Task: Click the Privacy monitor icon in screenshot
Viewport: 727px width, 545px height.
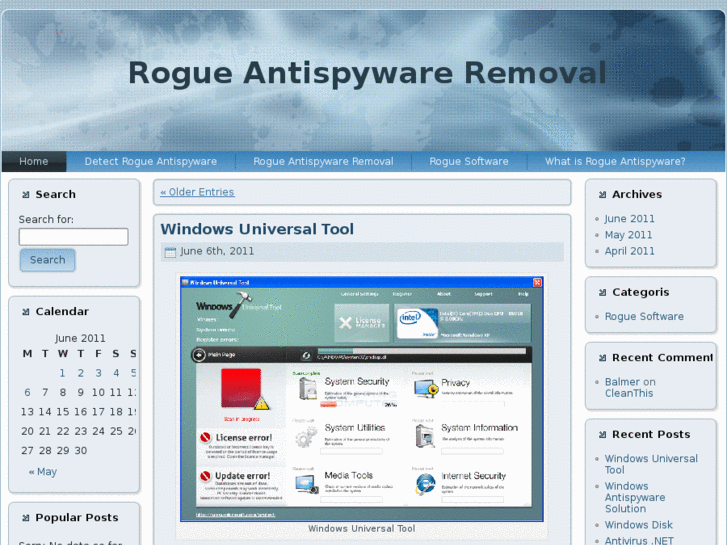Action: point(426,389)
